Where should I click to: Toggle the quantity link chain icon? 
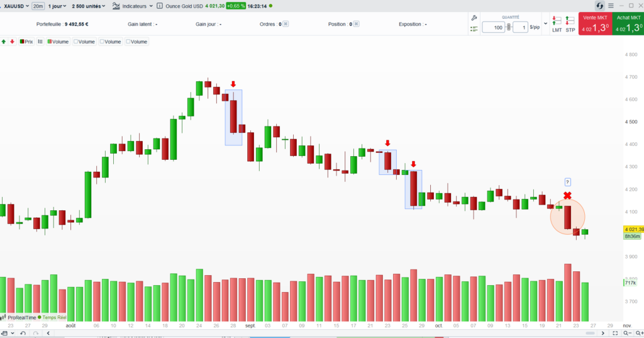(x=509, y=28)
